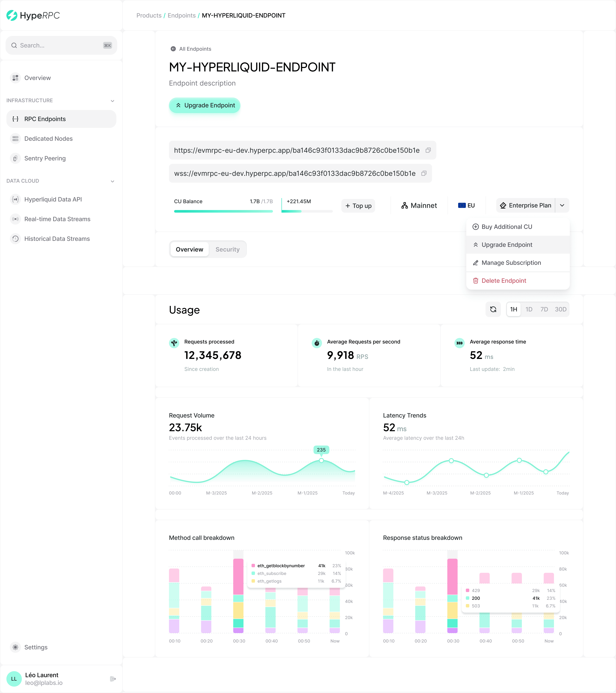The width and height of the screenshot is (616, 693).
Task: Open Dedicated Nodes from sidebar
Action: pos(48,139)
